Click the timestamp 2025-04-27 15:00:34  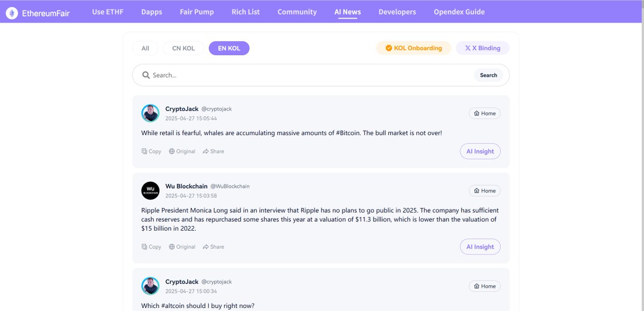pyautogui.click(x=191, y=291)
